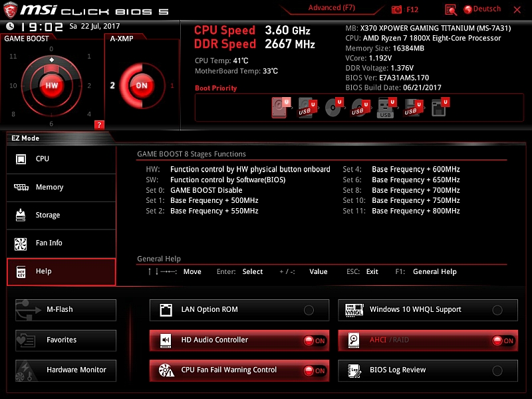Open the M-Flash utility
532x399 pixels.
(66, 310)
